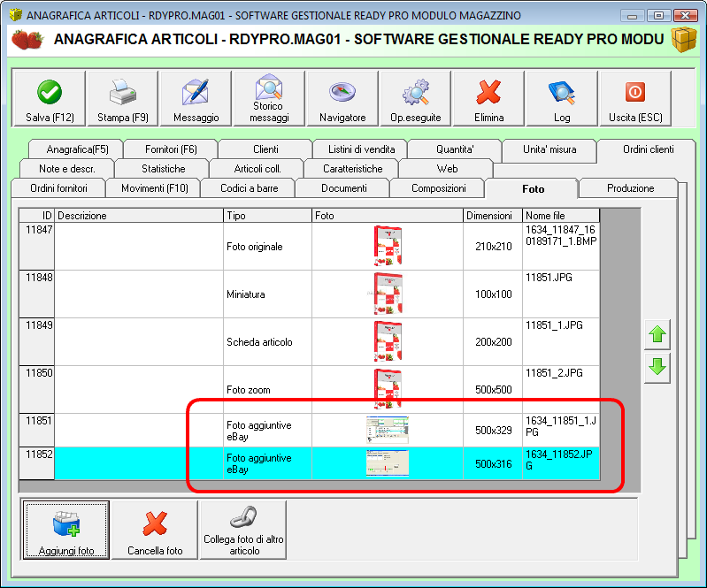Click Collega foto di altro articolo button
707x588 pixels.
[243, 531]
